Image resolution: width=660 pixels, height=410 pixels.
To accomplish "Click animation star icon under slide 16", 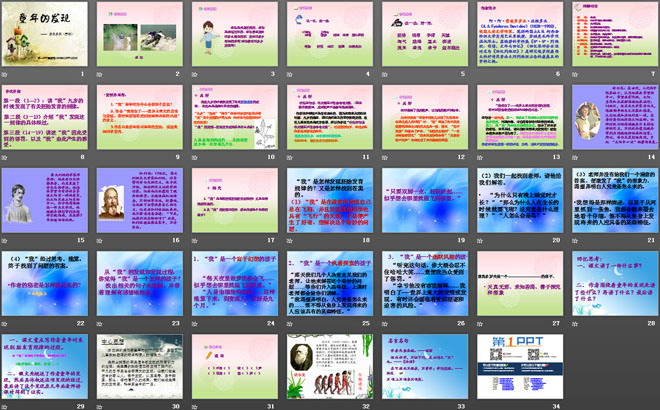I will click(100, 241).
